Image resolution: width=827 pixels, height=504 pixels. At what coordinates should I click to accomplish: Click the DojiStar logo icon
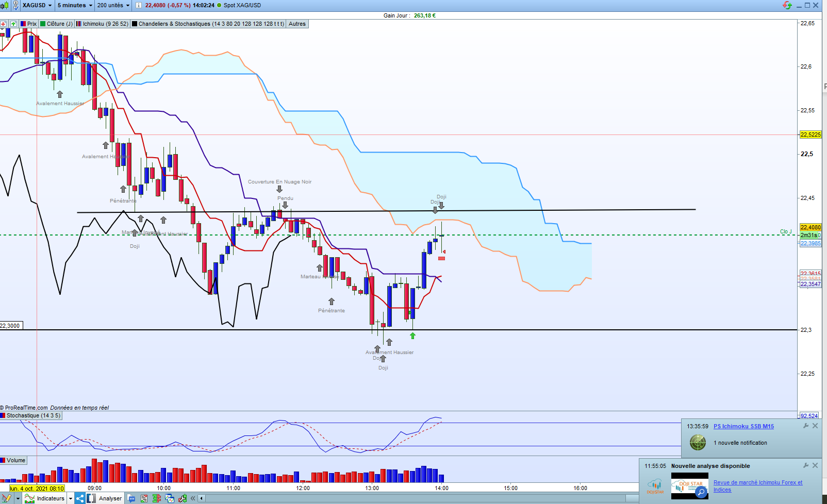coord(655,486)
